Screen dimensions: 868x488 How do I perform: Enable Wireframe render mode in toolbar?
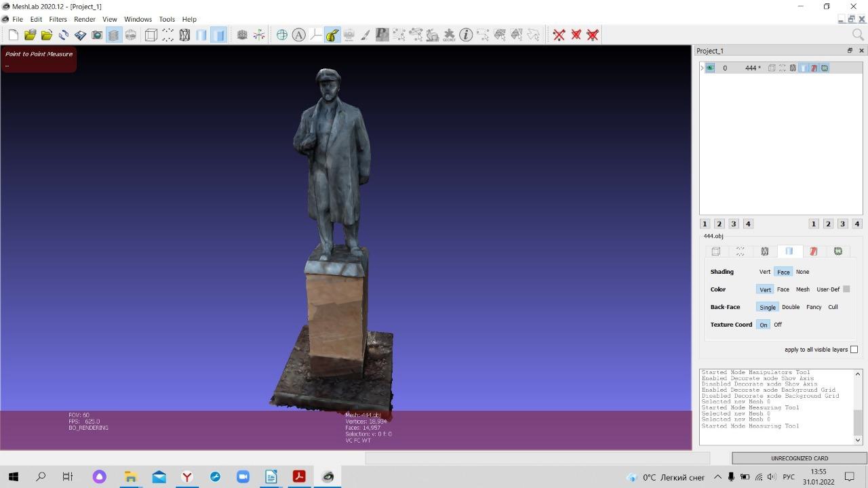184,35
